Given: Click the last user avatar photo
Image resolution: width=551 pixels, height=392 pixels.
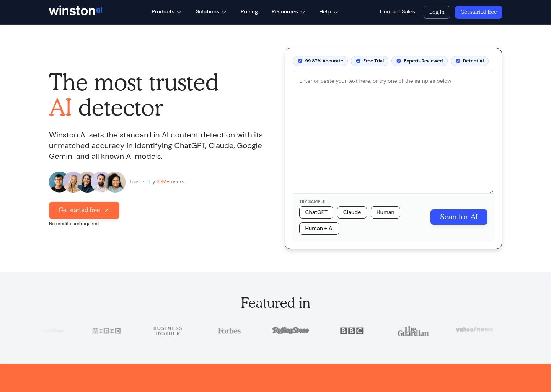Looking at the screenshot, I should 115,182.
